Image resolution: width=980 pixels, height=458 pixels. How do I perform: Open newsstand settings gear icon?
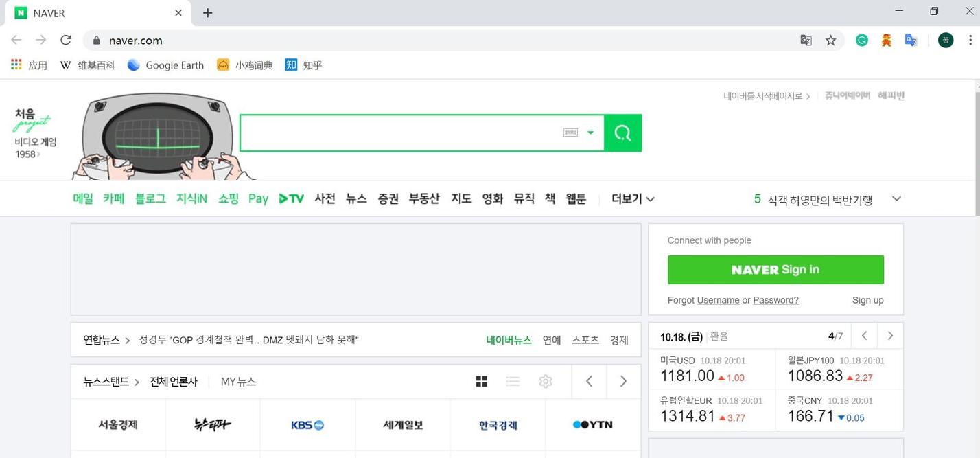(546, 381)
